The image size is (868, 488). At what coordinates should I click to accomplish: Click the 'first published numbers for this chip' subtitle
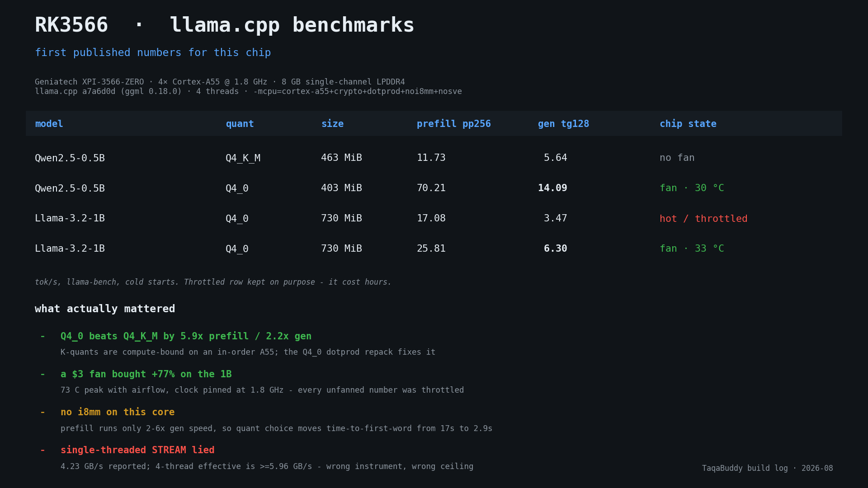[153, 52]
